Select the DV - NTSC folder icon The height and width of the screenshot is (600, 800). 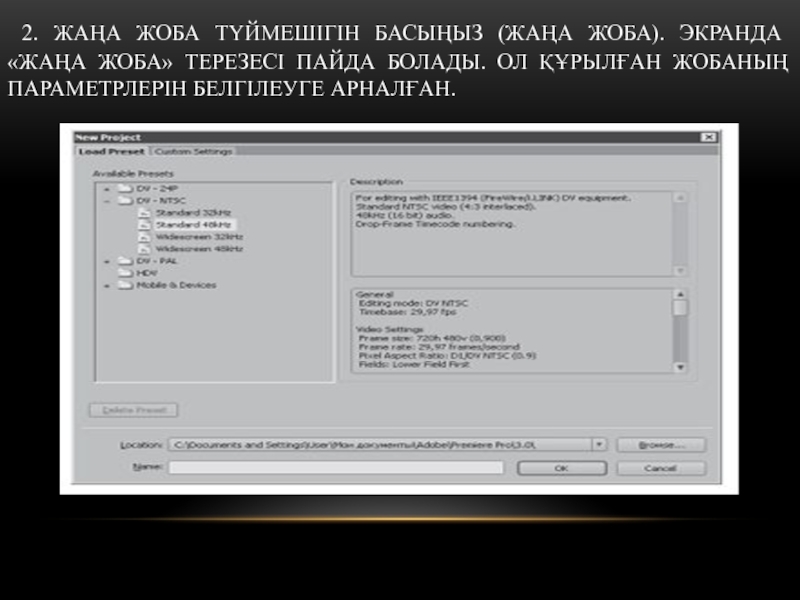coord(126,201)
